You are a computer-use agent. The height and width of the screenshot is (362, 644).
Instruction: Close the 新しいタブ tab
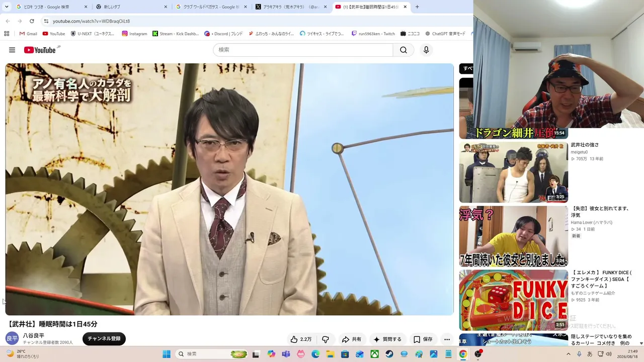166,7
